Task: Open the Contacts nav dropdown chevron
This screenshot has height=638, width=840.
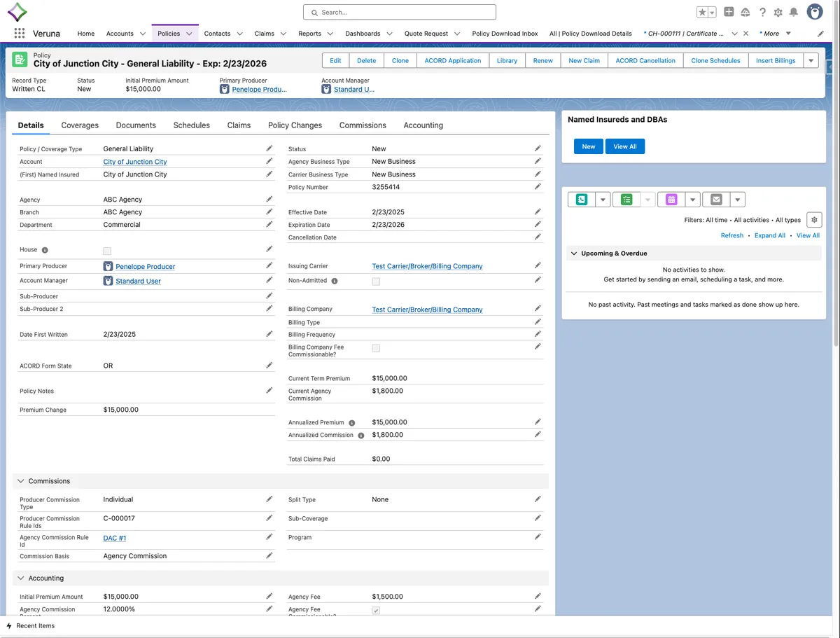Action: [239, 34]
